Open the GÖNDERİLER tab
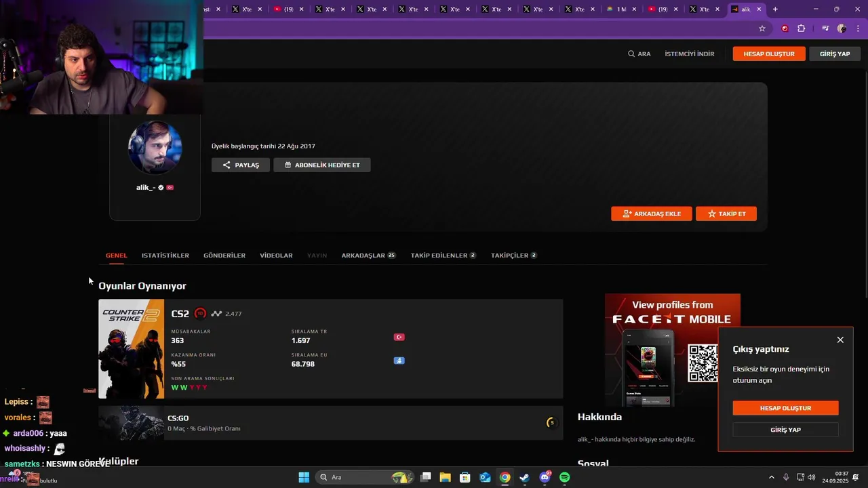 [224, 256]
